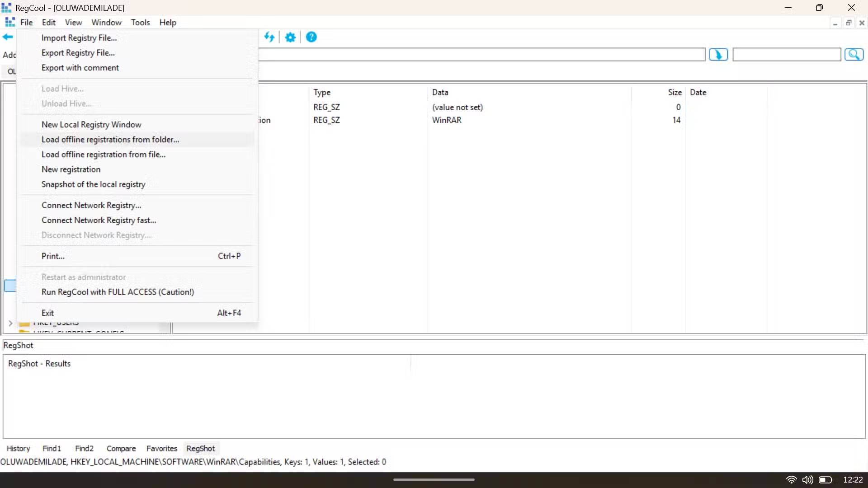The width and height of the screenshot is (868, 488).
Task: Start a search with the magnifier icon
Action: tap(854, 54)
